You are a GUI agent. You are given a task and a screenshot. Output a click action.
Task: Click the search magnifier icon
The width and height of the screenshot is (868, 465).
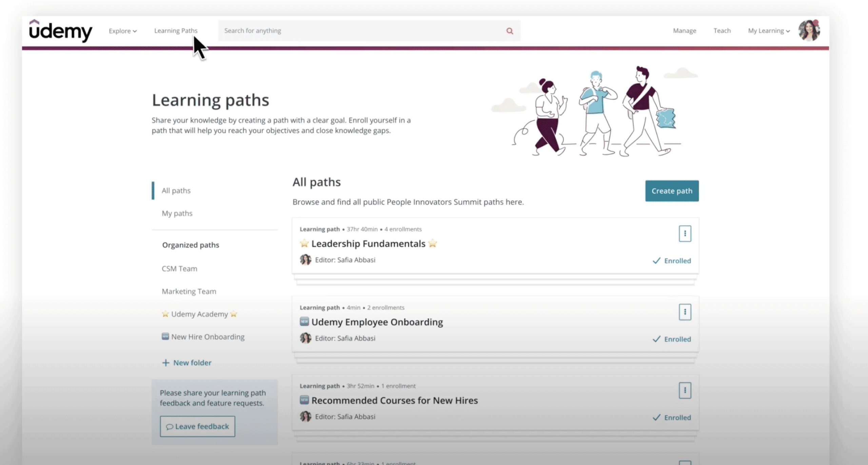coord(509,31)
